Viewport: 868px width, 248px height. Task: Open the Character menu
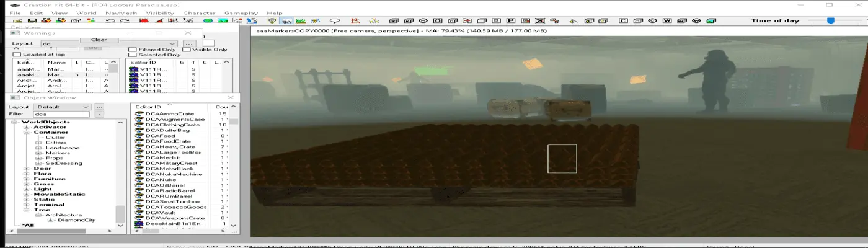tap(199, 12)
